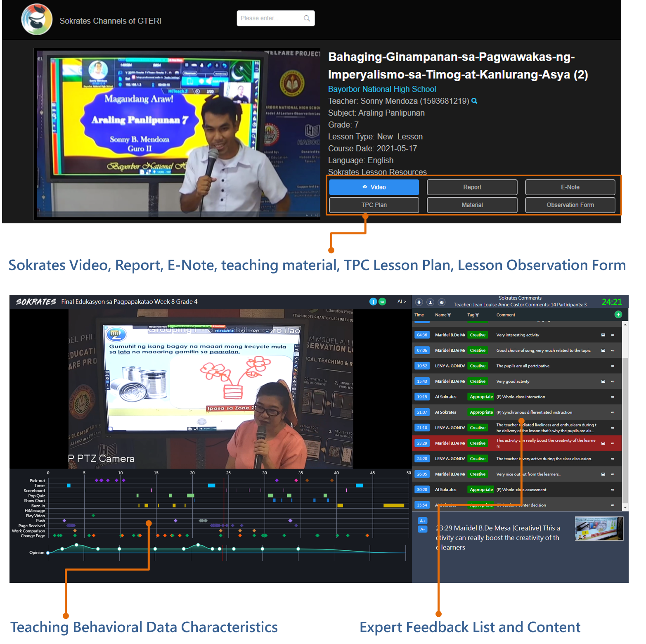Click the Sokrates Channels of GTERI title
The width and height of the screenshot is (646, 644).
click(x=110, y=21)
